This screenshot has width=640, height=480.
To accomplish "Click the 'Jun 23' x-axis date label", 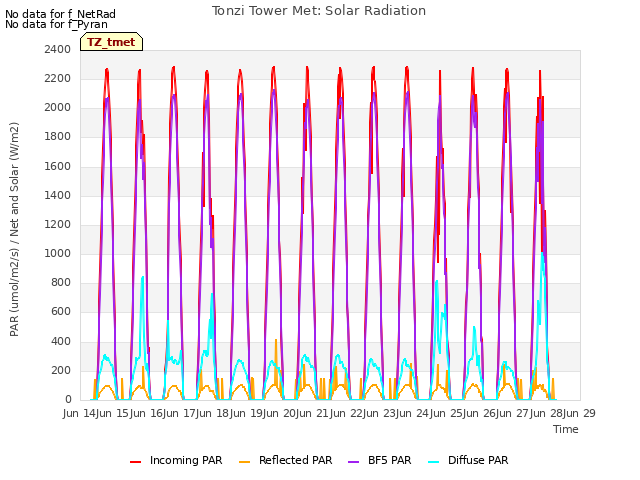I will (x=378, y=413).
